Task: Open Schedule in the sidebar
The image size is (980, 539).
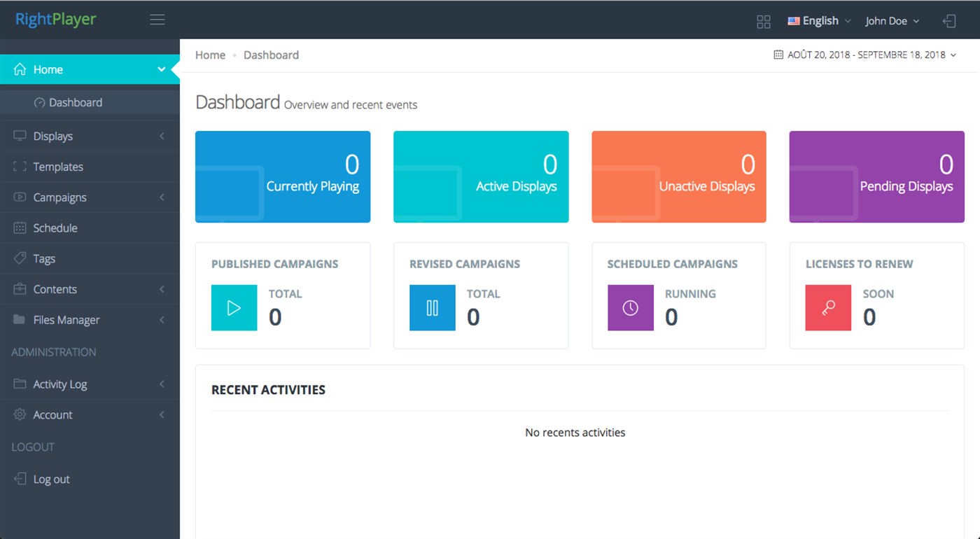Action: coord(90,227)
